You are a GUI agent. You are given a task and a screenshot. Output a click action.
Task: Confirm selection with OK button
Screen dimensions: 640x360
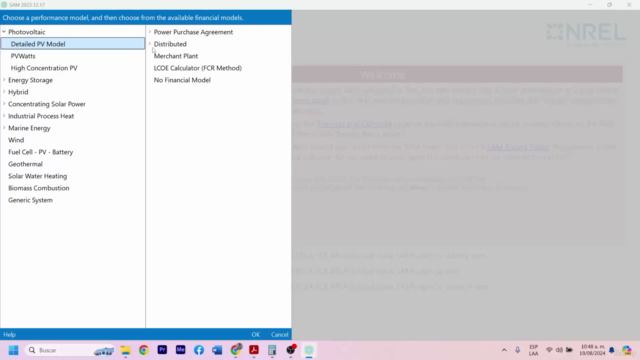click(x=256, y=334)
